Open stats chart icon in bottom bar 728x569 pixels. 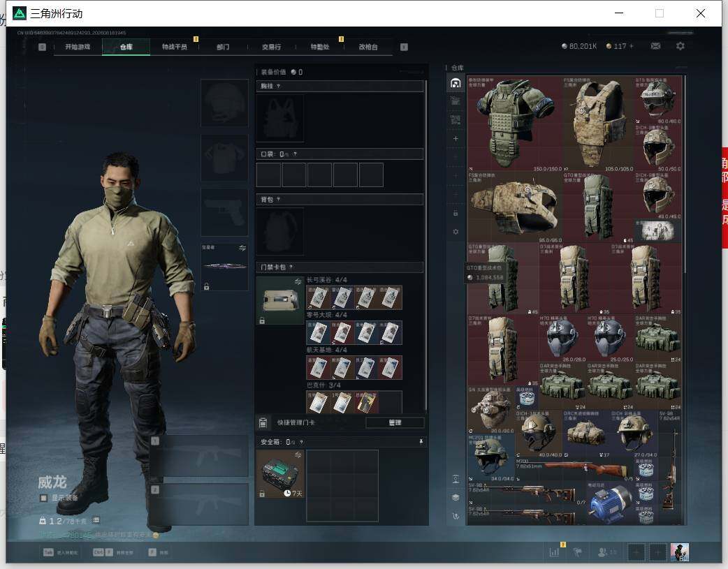(554, 552)
